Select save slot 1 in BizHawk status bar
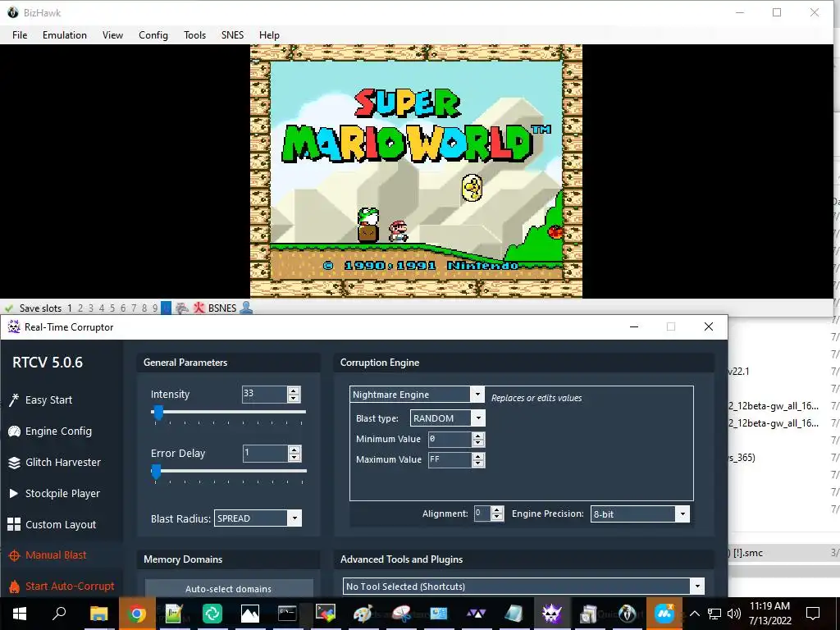The image size is (840, 630). (70, 308)
